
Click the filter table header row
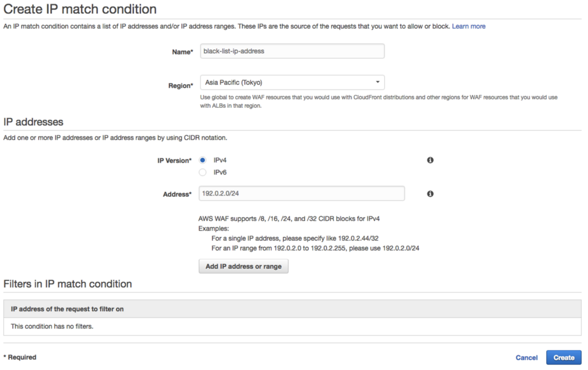click(x=292, y=309)
